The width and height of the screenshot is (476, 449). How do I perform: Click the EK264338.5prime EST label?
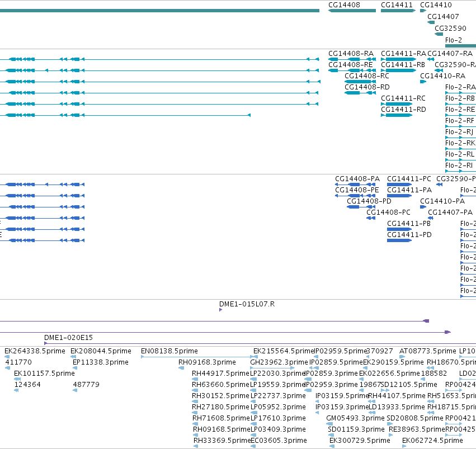(35, 351)
